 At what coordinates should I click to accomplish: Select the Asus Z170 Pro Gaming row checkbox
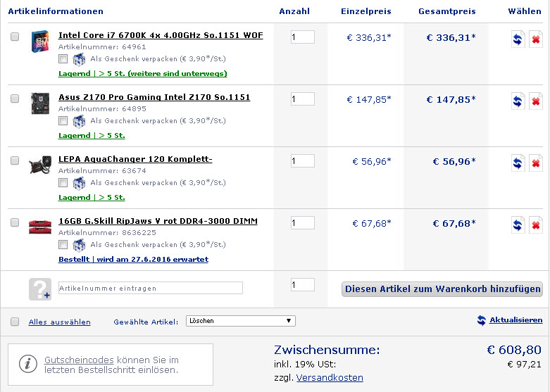point(15,99)
